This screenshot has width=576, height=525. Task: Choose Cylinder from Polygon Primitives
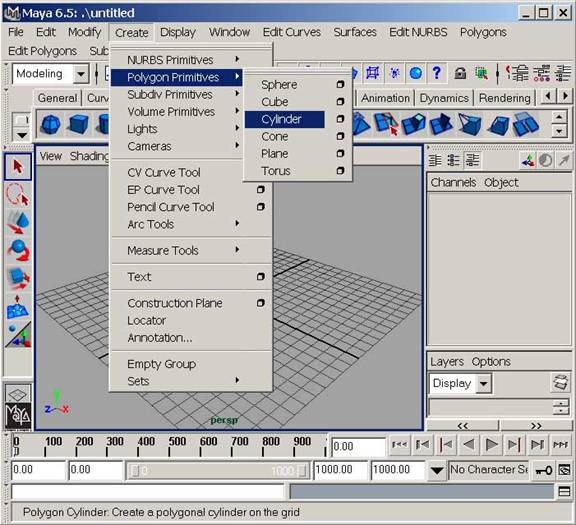coord(285,119)
